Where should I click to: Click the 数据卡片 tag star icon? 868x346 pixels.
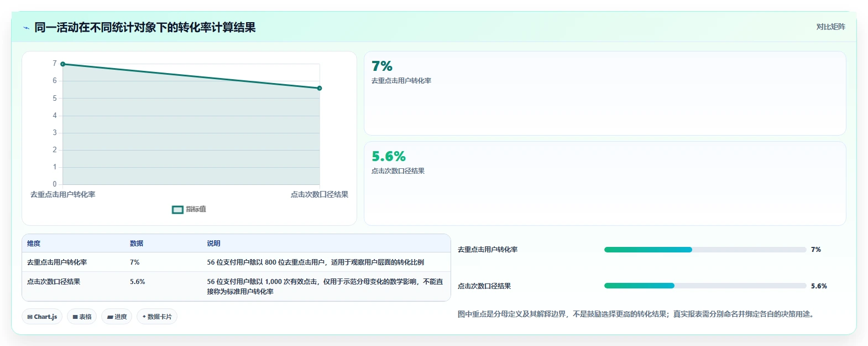(x=144, y=317)
